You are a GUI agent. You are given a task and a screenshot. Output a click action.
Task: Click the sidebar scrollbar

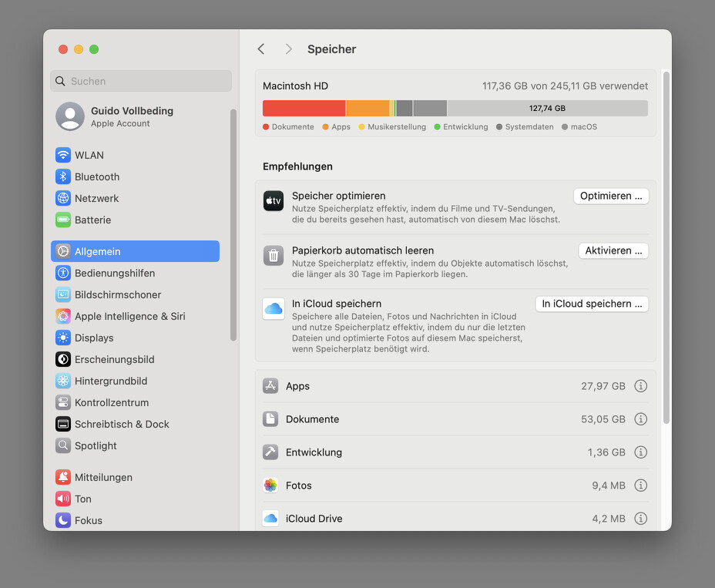(233, 225)
